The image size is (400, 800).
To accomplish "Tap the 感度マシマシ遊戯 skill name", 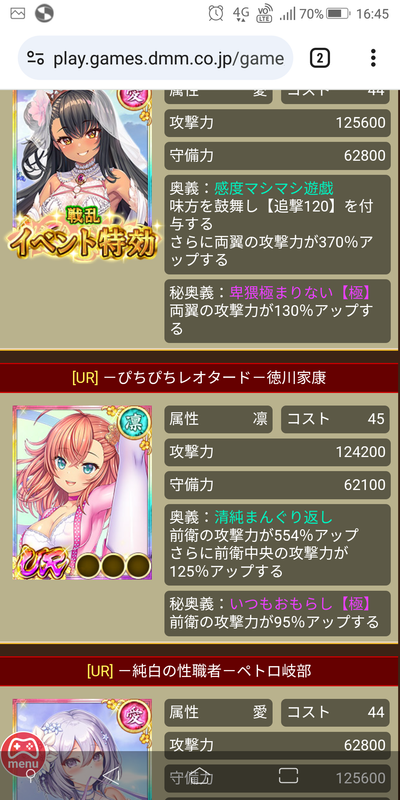I will (273, 188).
